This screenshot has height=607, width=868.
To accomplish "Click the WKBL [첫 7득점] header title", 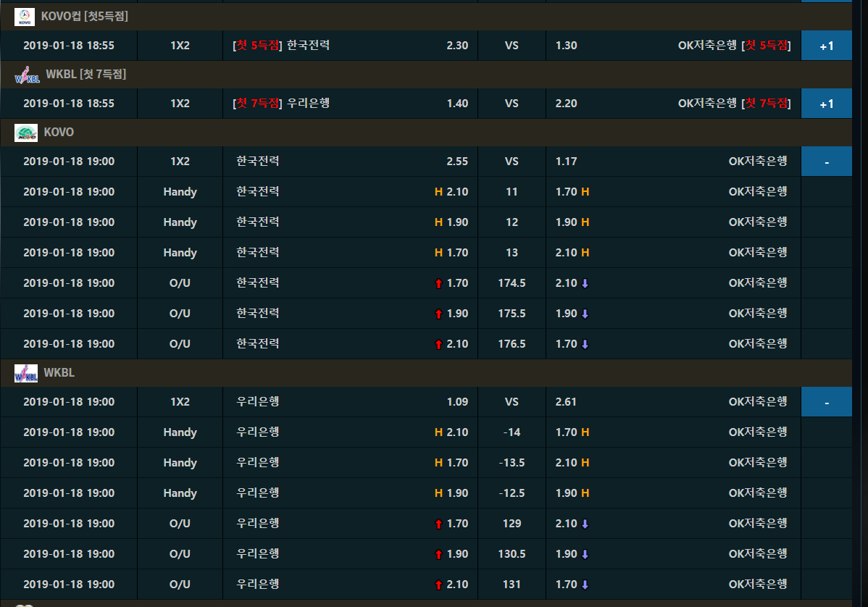I will (x=85, y=74).
